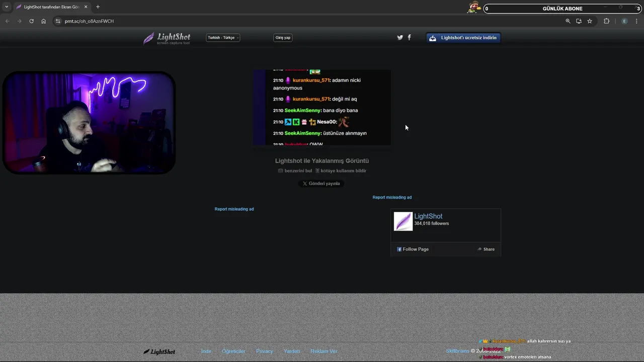Click the İndir footer link

click(x=206, y=351)
